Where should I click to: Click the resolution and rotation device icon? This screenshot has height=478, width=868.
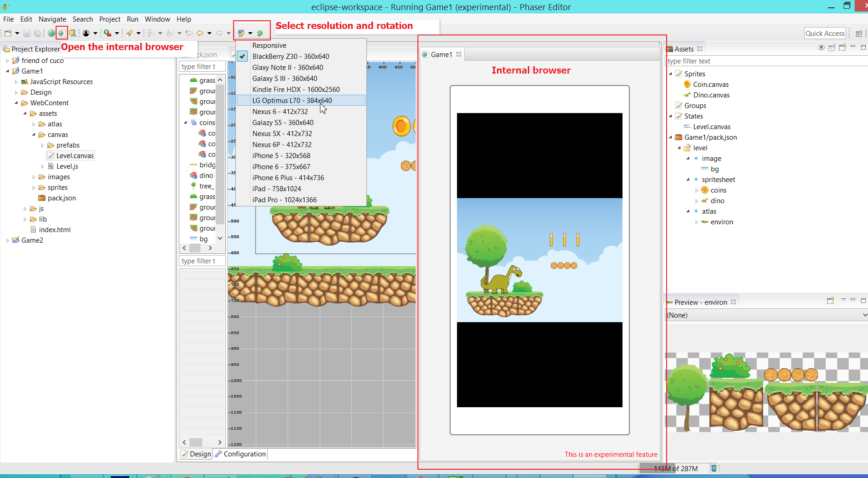point(241,33)
